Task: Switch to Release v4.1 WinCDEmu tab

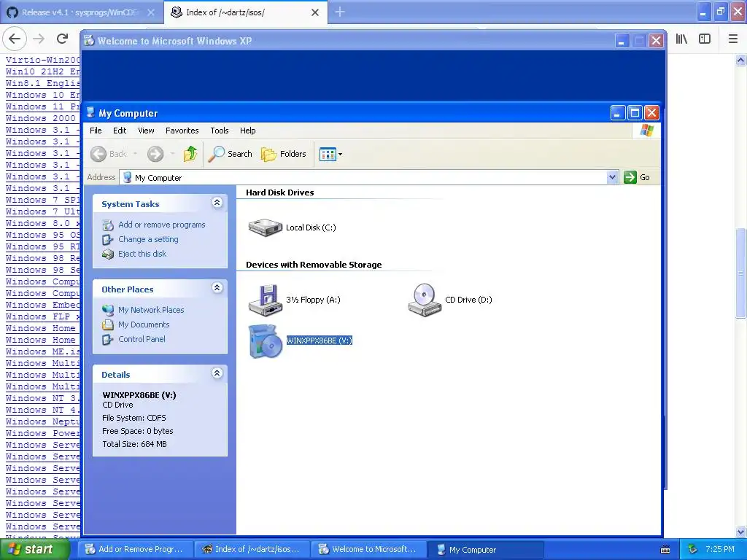Action: click(80, 12)
